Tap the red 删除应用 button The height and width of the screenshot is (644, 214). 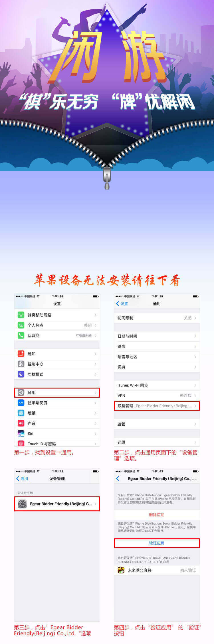point(157,515)
